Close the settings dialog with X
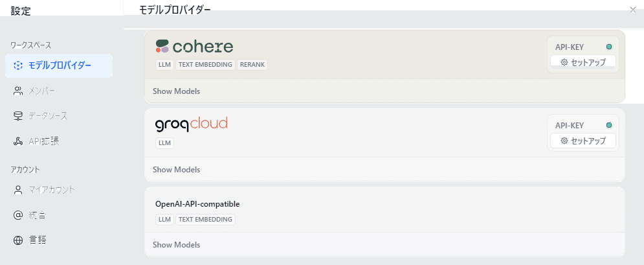The image size is (644, 265). [632, 10]
